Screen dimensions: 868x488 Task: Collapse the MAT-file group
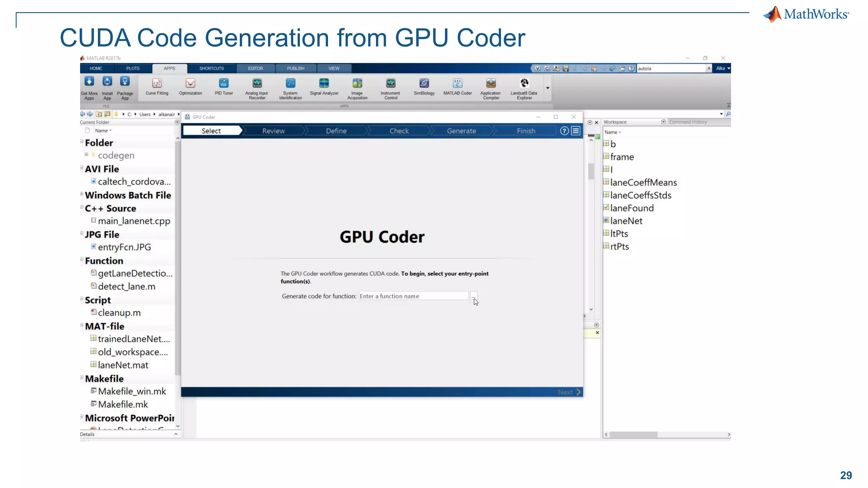point(81,325)
